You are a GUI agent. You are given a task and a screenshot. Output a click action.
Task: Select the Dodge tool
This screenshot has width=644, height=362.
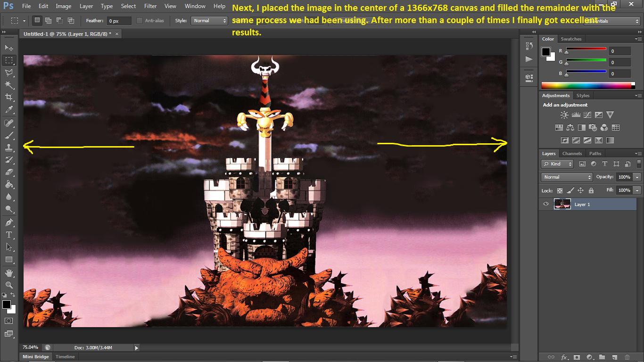9,209
